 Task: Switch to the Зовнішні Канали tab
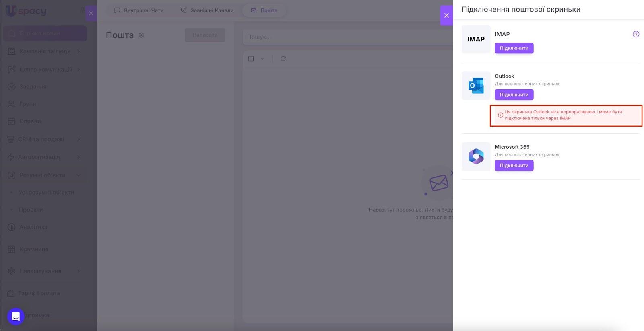(x=207, y=10)
